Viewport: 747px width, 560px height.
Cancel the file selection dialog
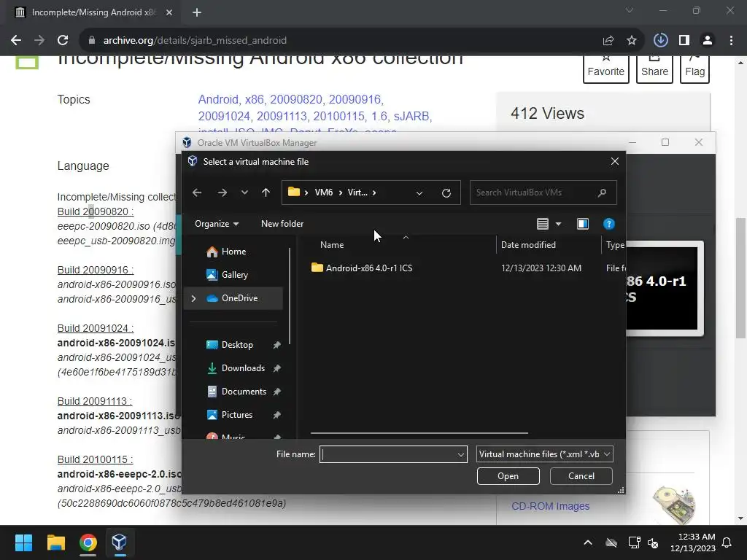click(x=581, y=476)
